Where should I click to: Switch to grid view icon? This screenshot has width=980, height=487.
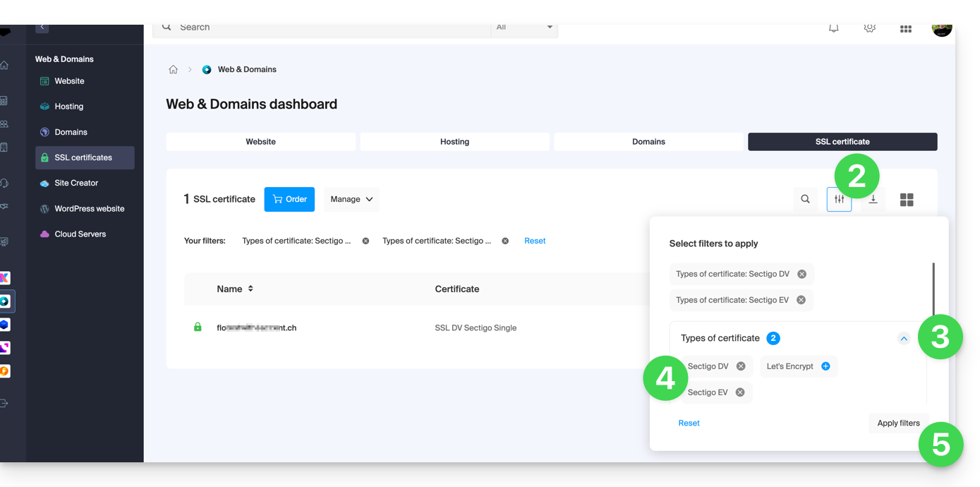pos(907,200)
